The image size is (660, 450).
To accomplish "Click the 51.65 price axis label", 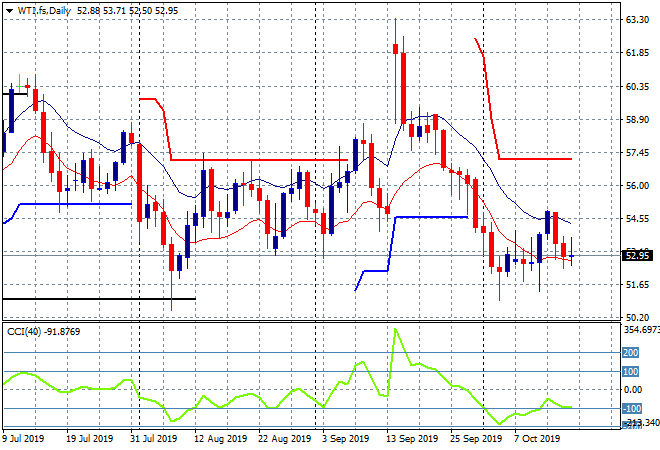I will click(x=637, y=285).
